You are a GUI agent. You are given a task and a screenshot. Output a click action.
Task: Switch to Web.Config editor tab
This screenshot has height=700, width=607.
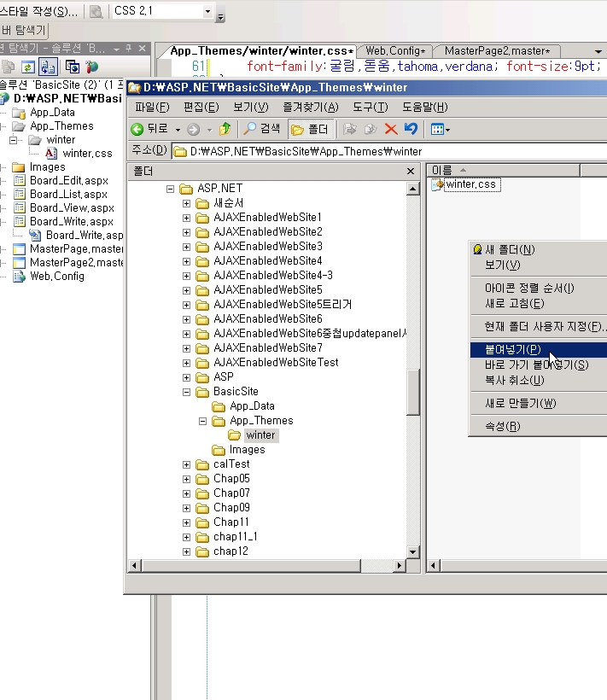[395, 51]
